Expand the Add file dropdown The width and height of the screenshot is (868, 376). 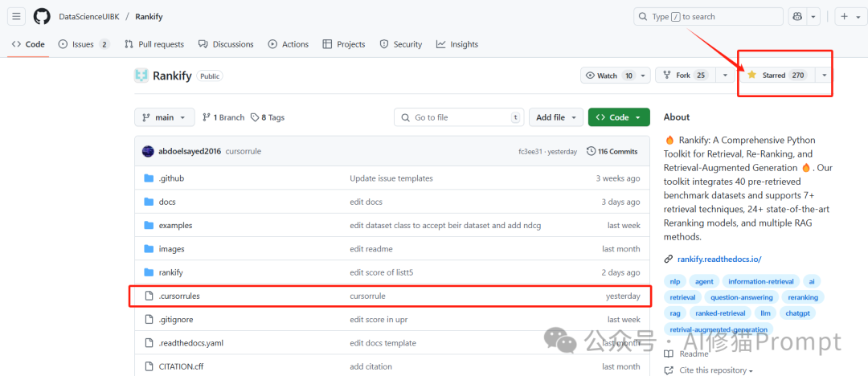[x=556, y=117]
